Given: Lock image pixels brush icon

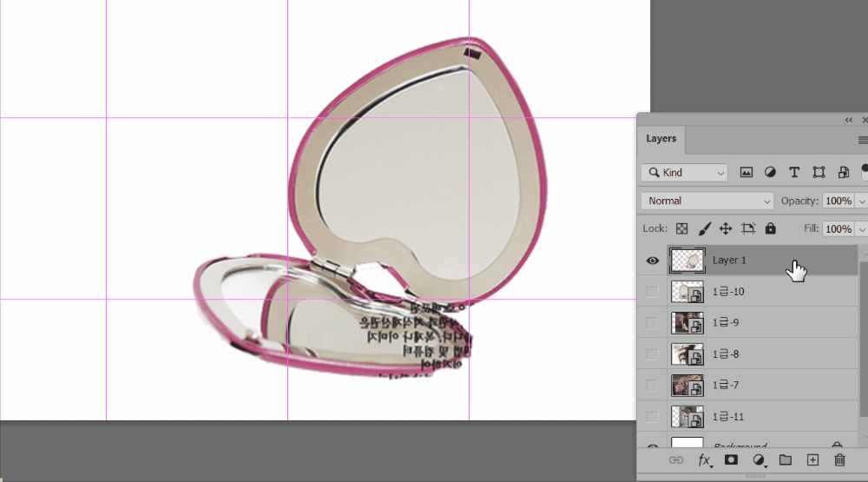Looking at the screenshot, I should click(704, 228).
